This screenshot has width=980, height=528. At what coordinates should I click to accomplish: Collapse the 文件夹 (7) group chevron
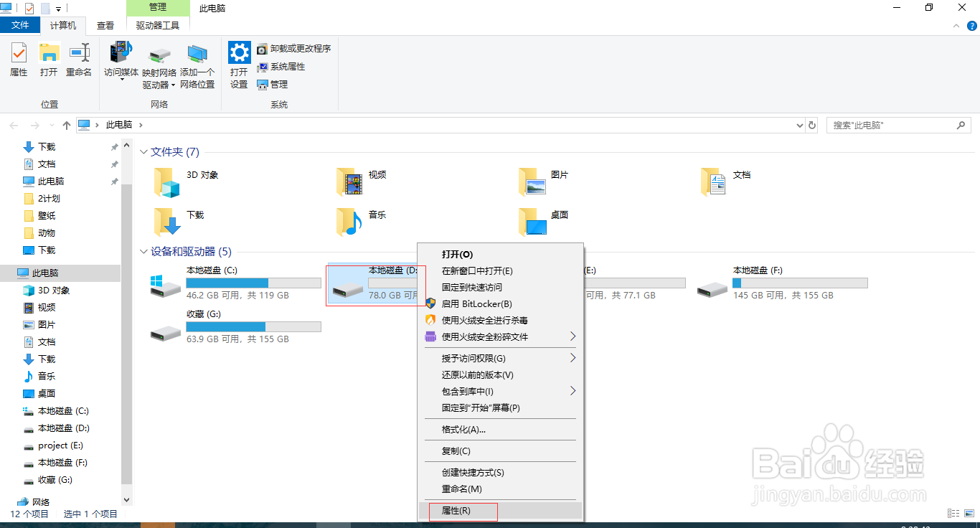(x=143, y=152)
